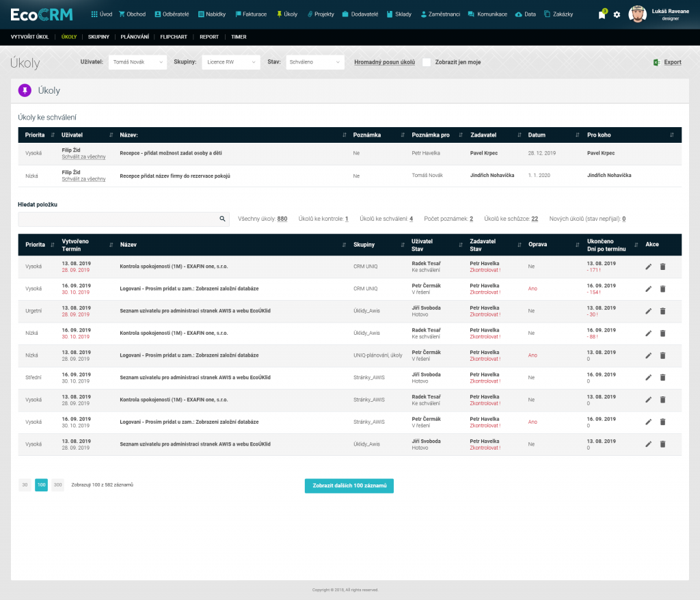Edit the first task with pencil icon
The height and width of the screenshot is (600, 700).
point(648,267)
